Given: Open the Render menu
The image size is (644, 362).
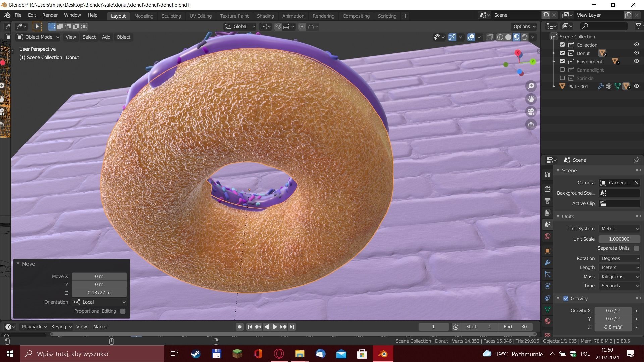Looking at the screenshot, I should (x=50, y=15).
